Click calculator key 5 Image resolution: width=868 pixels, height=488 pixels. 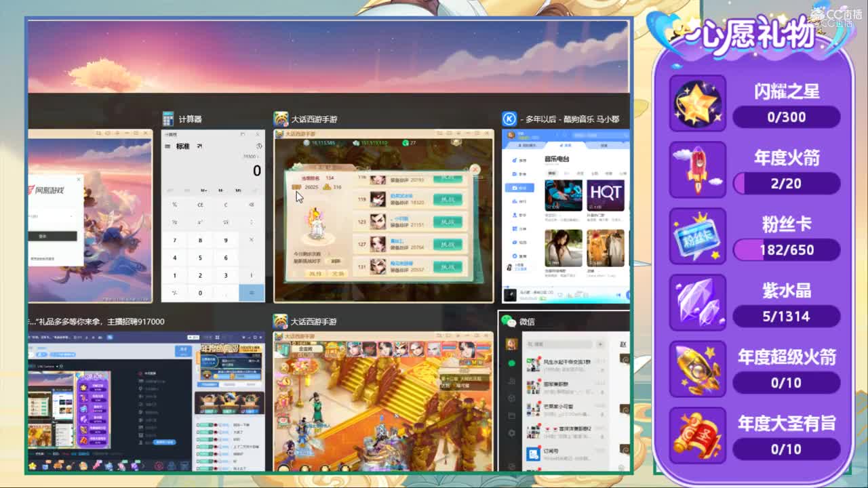(200, 258)
